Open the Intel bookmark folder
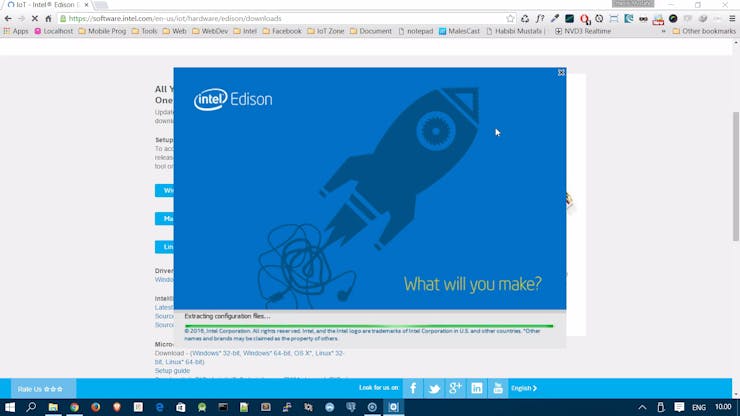 click(x=245, y=31)
